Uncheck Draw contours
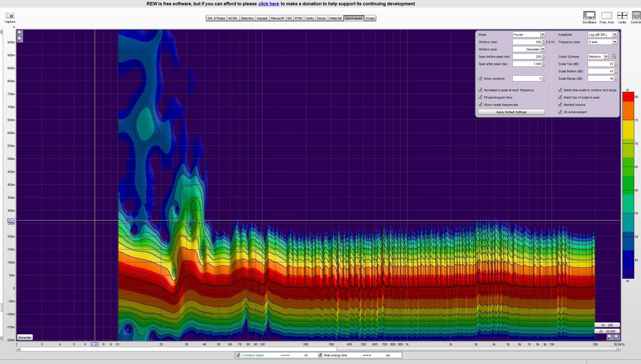Viewport: 641px width, 364px height. tap(480, 78)
